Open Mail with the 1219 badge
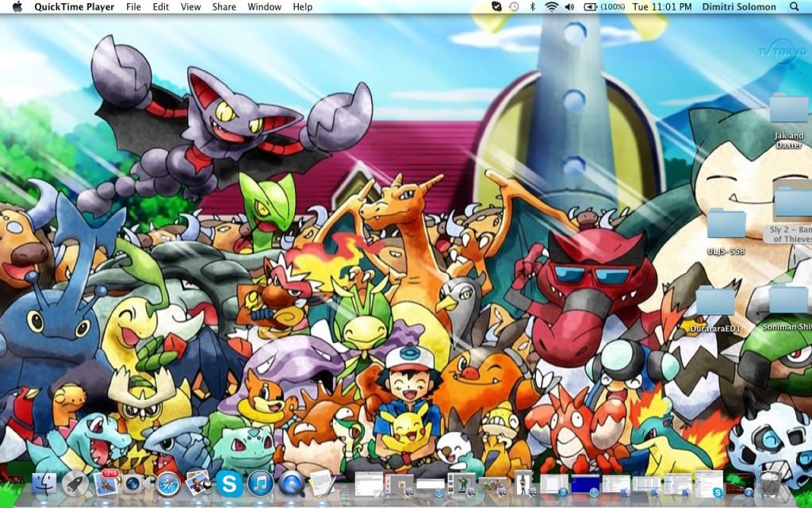Viewport: 812px width, 508px height. point(106,483)
